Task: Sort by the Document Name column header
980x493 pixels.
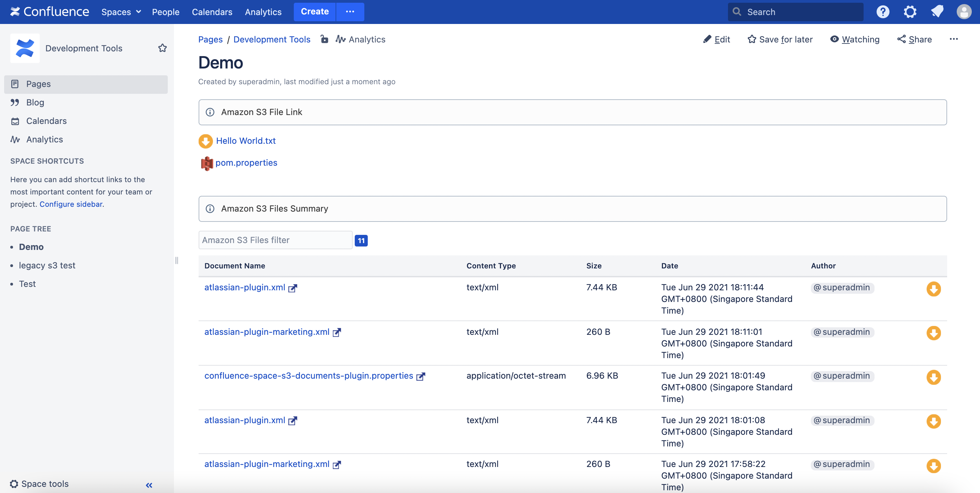Action: pyautogui.click(x=235, y=266)
